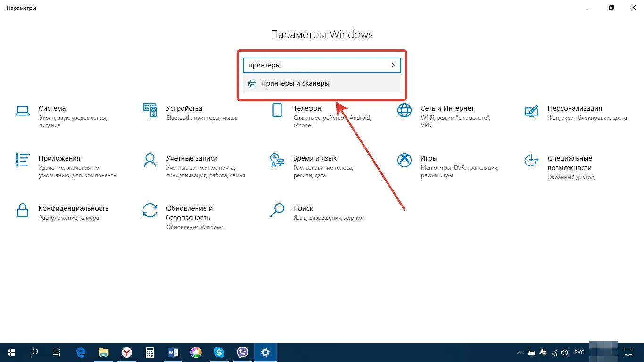The width and height of the screenshot is (644, 362).
Task: Open Microsoft Word from the taskbar
Action: (x=173, y=353)
